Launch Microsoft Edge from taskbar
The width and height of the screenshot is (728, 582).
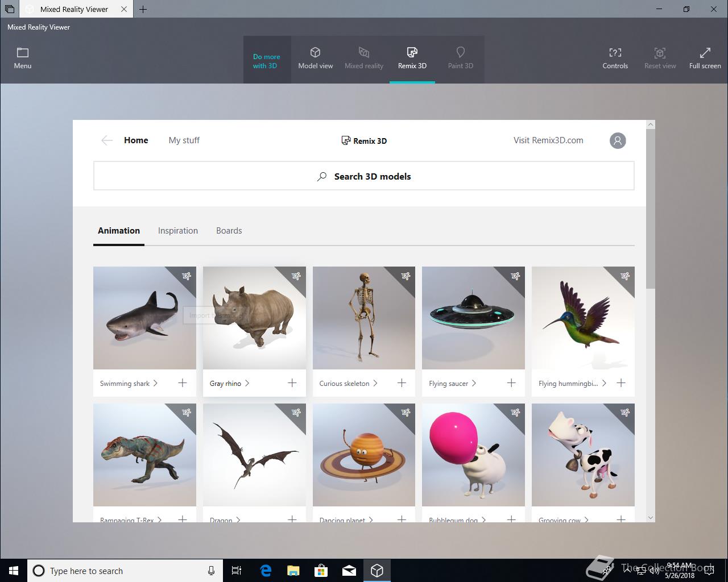point(266,571)
